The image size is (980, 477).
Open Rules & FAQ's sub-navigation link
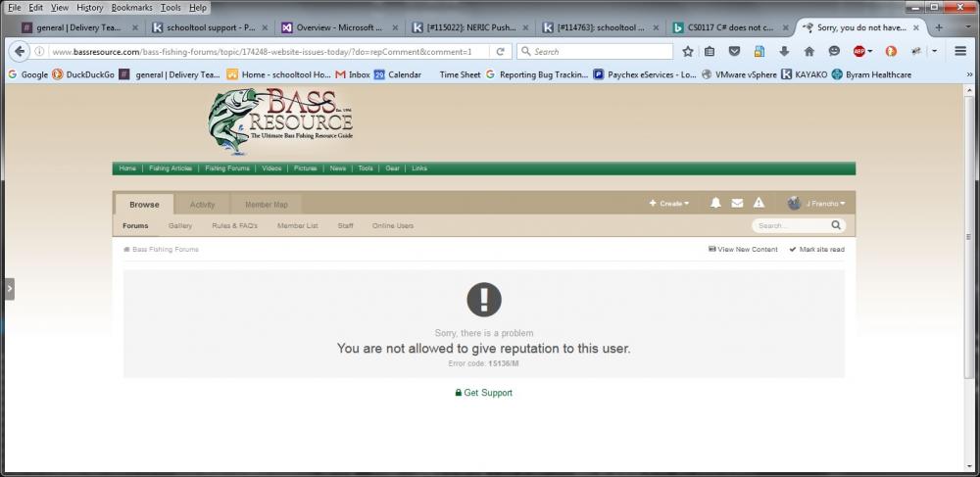[x=234, y=226]
